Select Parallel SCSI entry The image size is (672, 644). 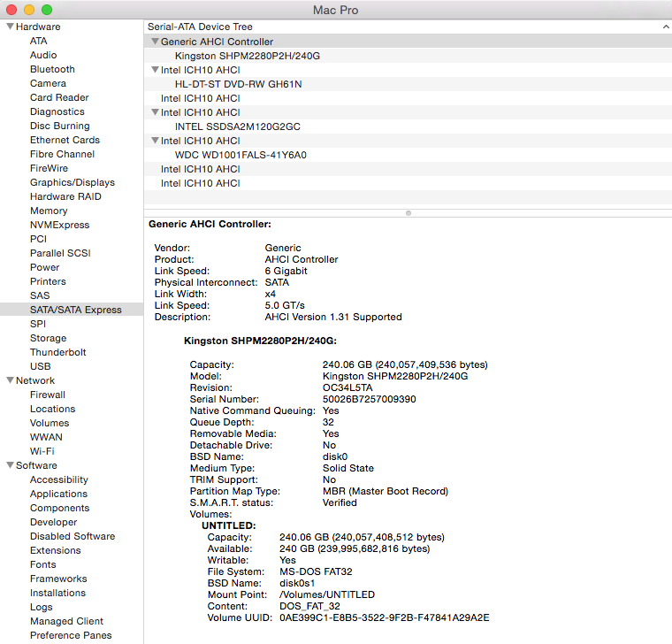coord(60,253)
